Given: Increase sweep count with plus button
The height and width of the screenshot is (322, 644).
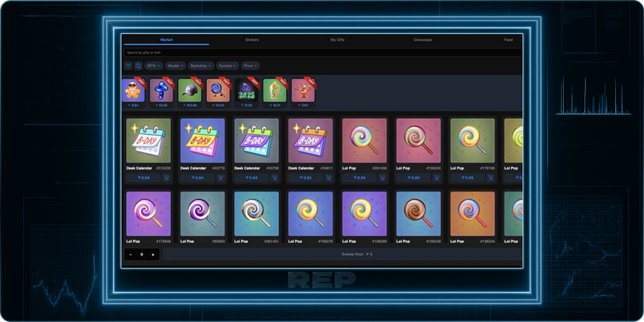Looking at the screenshot, I should coord(153,254).
